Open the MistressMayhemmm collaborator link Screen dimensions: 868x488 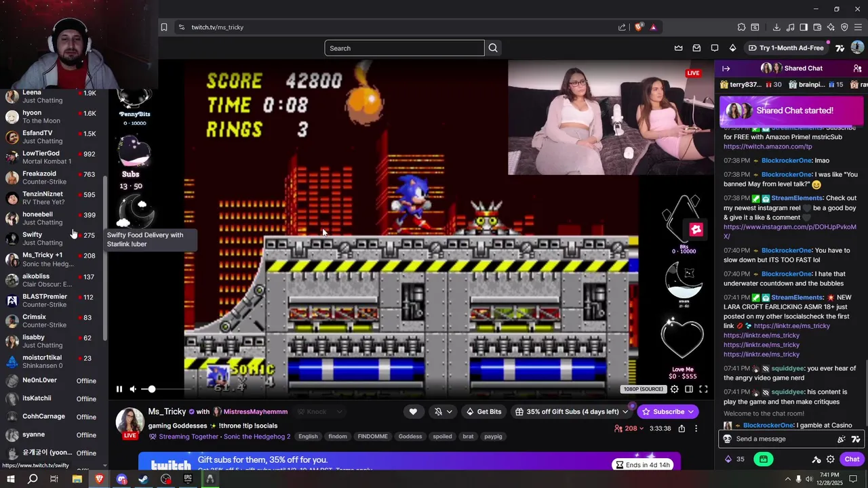coord(255,411)
